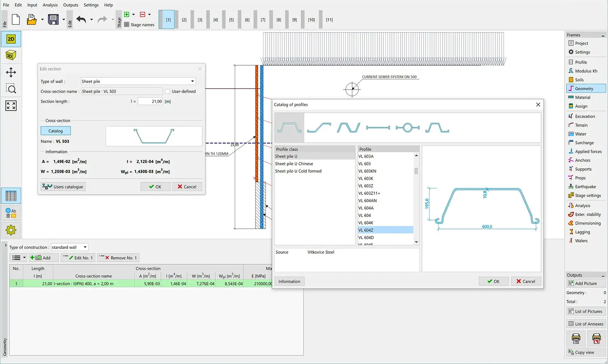
Task: Click the Information button in catalog
Action: 289,281
